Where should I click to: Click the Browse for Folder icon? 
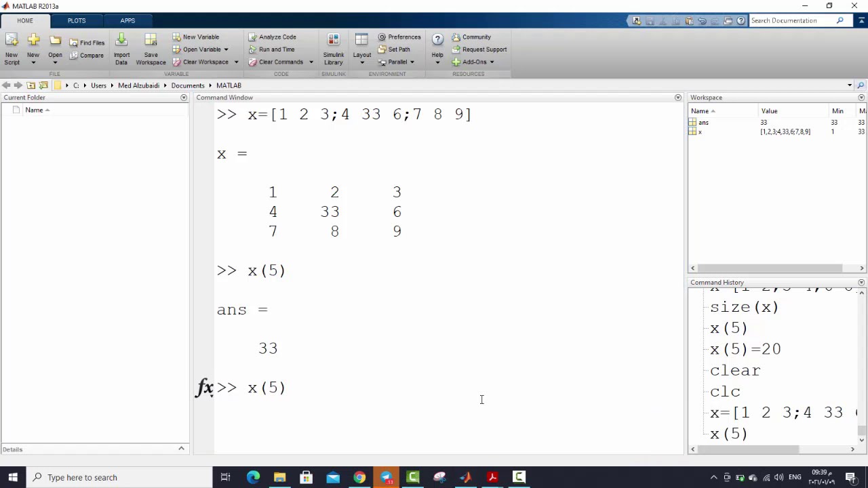(43, 85)
